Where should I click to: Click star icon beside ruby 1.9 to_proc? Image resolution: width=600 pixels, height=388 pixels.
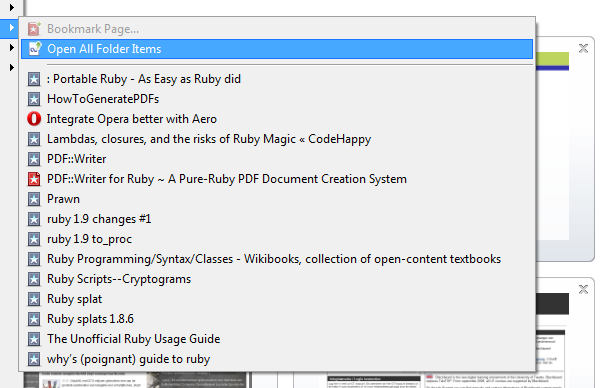click(x=34, y=239)
